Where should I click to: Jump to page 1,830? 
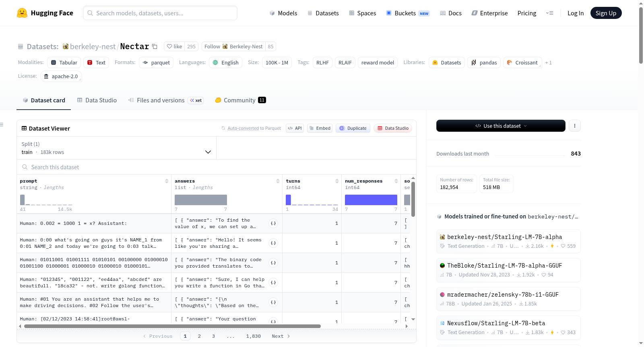tap(254, 336)
